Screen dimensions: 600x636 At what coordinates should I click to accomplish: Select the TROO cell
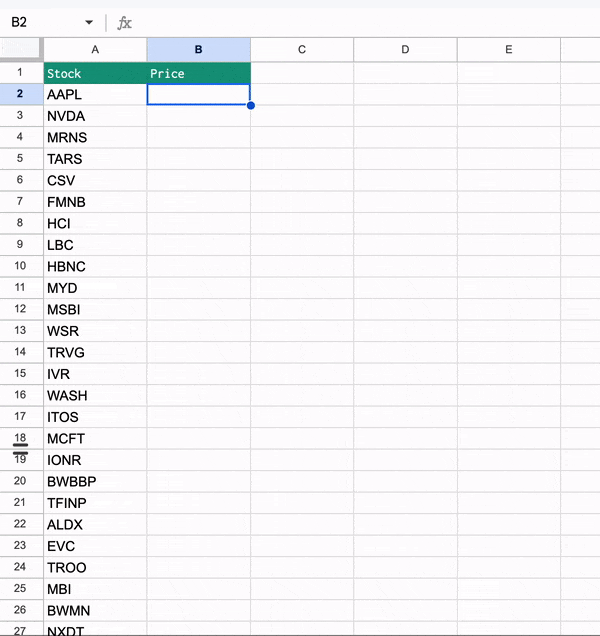[95, 567]
